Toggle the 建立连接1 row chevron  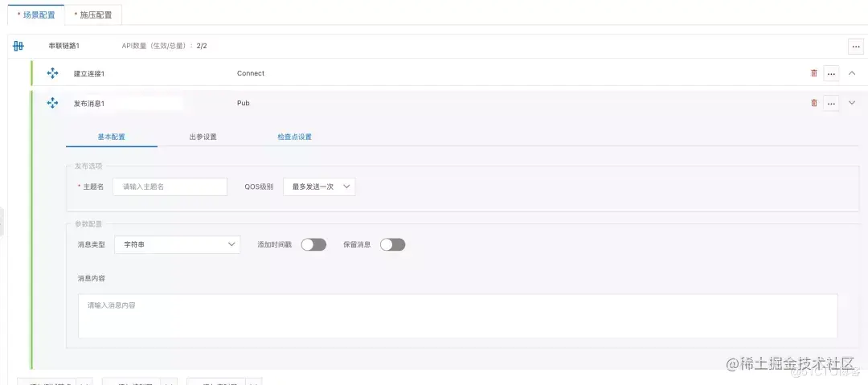coord(852,73)
